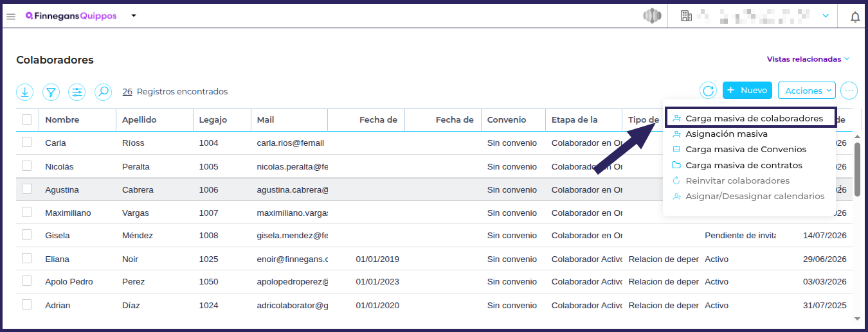This screenshot has height=332, width=868.
Task: Select Reinvitar colaboradores
Action: click(x=737, y=180)
